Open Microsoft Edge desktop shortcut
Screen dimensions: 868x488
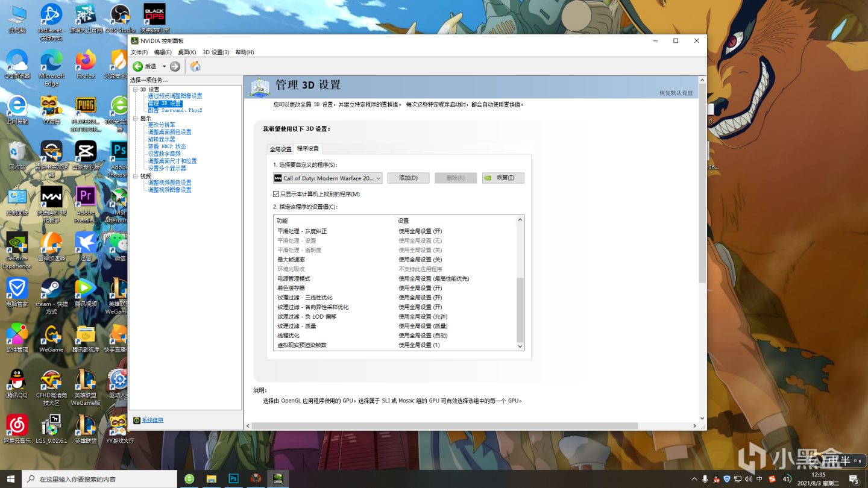pos(51,67)
